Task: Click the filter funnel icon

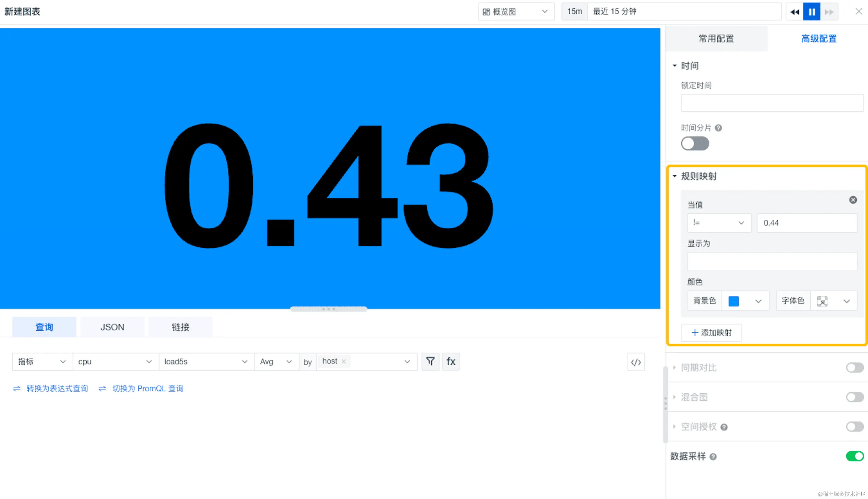Action: pyautogui.click(x=430, y=361)
